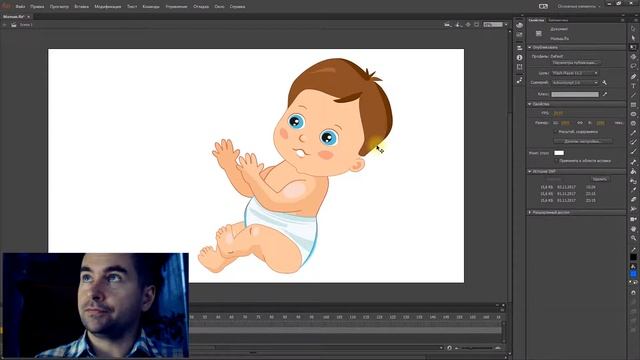Viewport: 640px width, 360px height.
Task: Open the Справка menu
Action: [x=237, y=7]
